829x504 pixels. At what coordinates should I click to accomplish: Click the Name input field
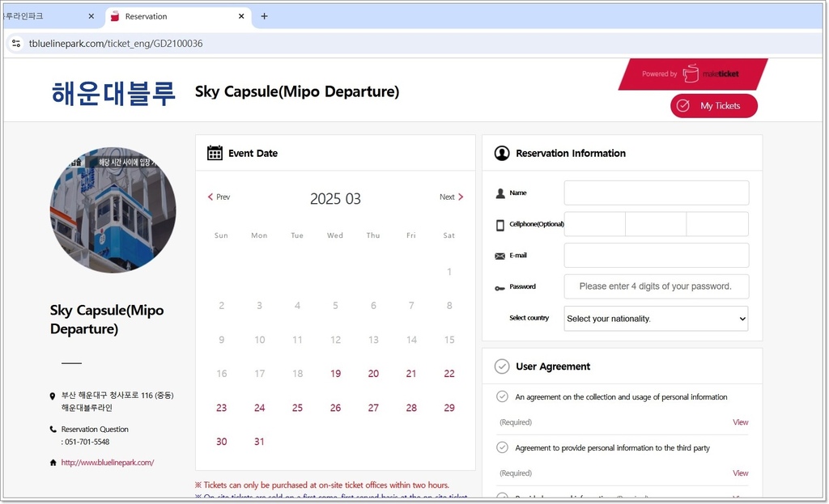[656, 193]
